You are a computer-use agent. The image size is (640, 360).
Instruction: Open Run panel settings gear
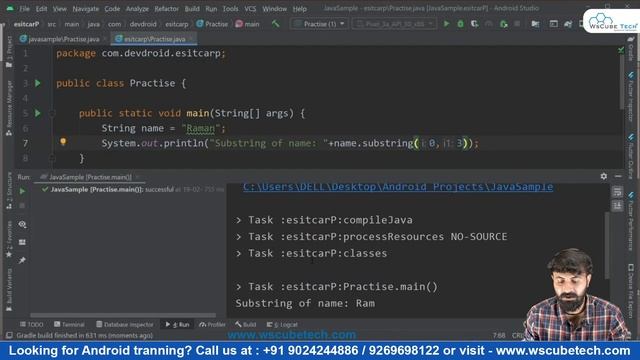click(x=604, y=176)
